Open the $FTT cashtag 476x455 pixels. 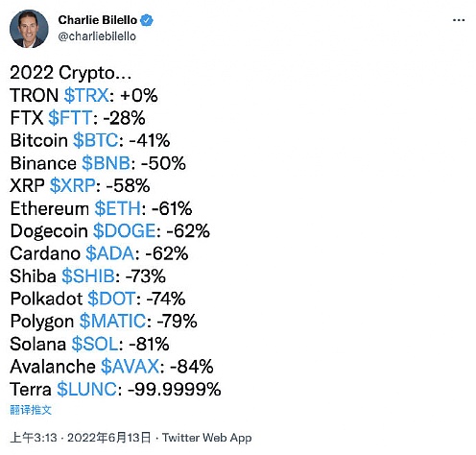[70, 118]
